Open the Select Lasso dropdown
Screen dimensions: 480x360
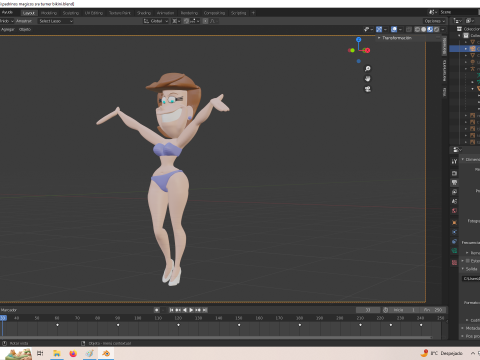[x=55, y=21]
